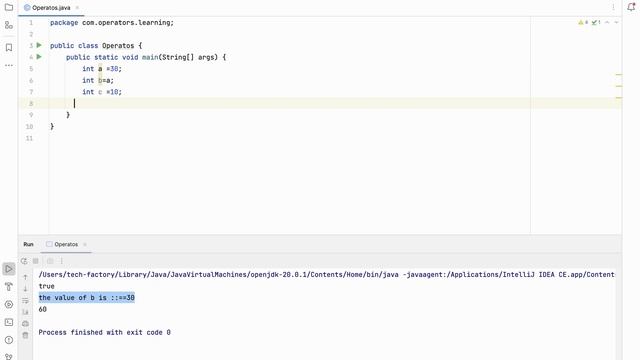
Task: Close the Operatos.java editor tab
Action: [77, 8]
